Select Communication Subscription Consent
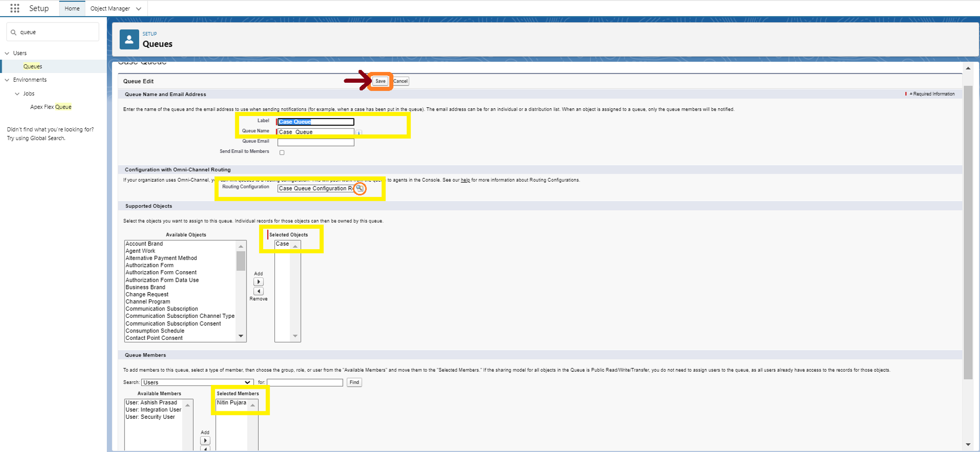Image resolution: width=980 pixels, height=452 pixels. click(x=173, y=324)
